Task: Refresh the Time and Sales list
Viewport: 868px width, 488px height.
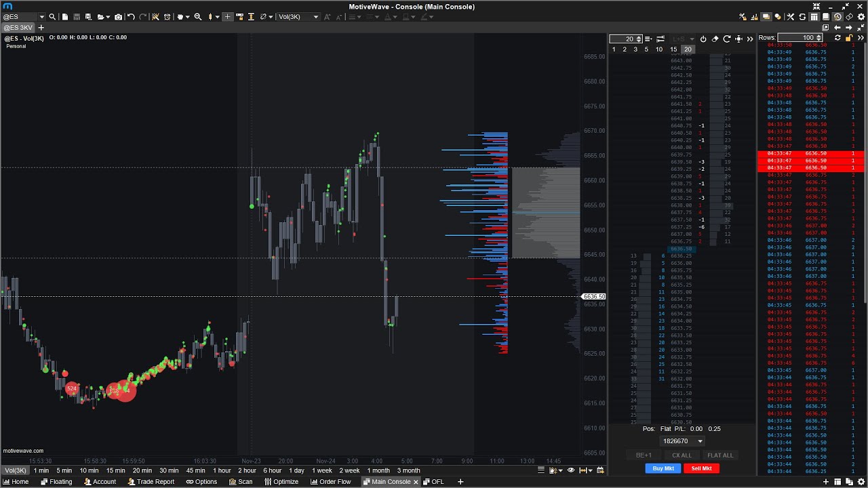Action: pyautogui.click(x=837, y=38)
